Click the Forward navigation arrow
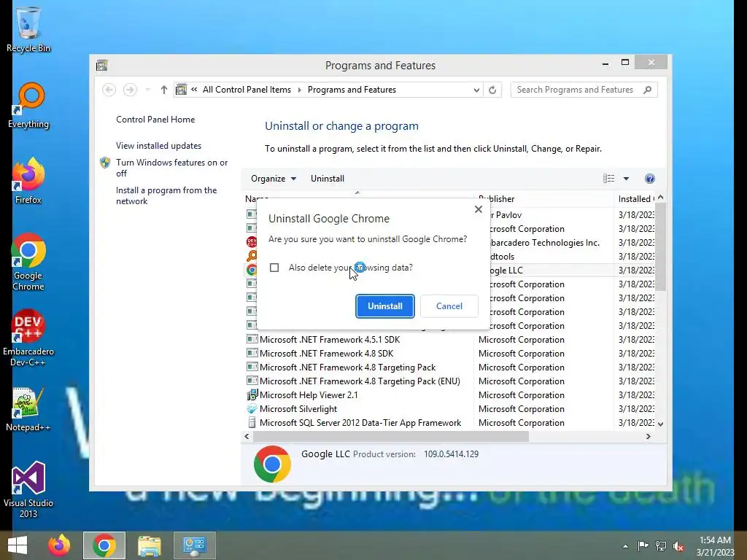Viewport: 747px width, 560px height. tap(130, 90)
